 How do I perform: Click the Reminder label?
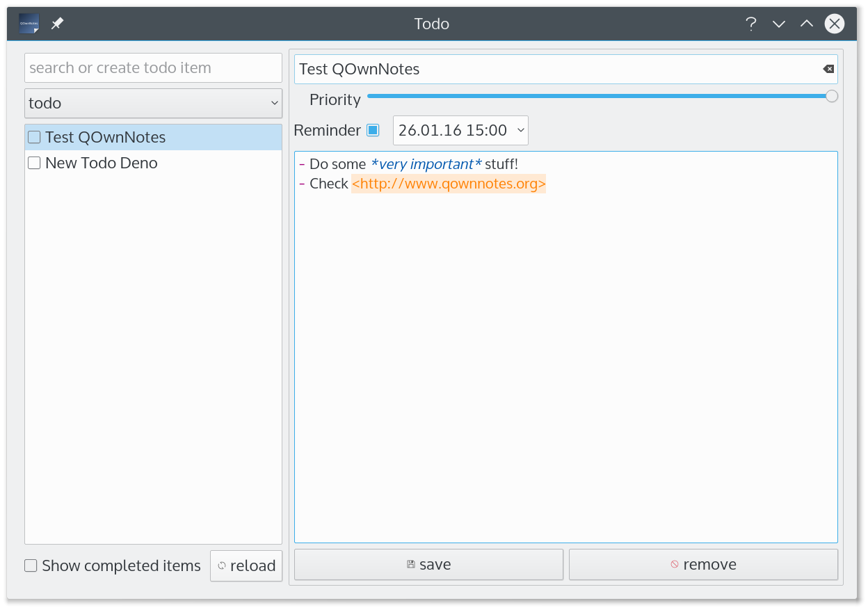(328, 130)
